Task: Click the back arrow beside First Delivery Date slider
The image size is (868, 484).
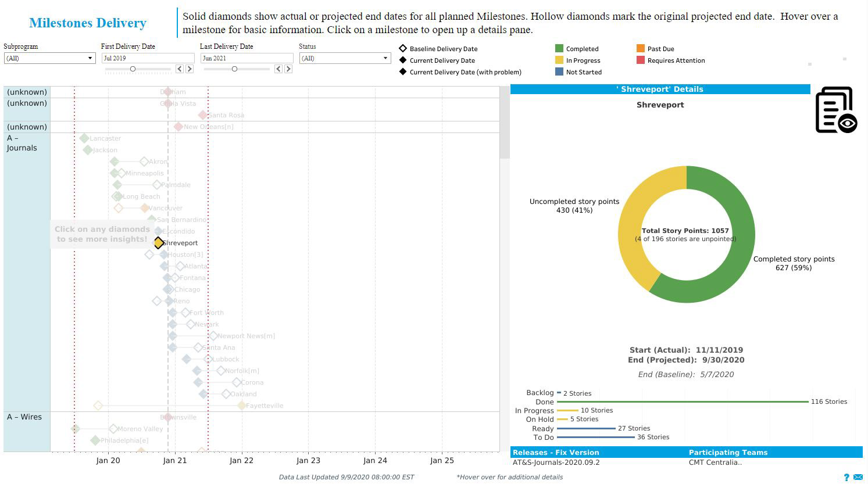Action: 179,69
